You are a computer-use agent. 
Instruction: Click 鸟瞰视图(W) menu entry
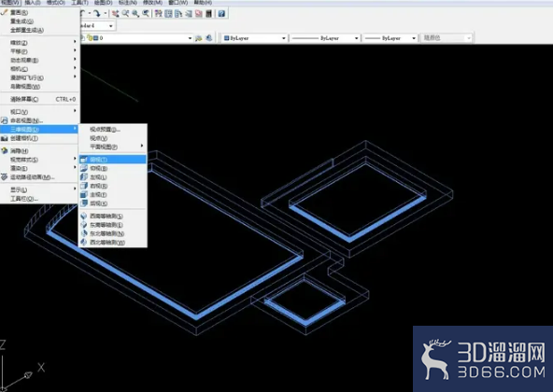pyautogui.click(x=39, y=87)
